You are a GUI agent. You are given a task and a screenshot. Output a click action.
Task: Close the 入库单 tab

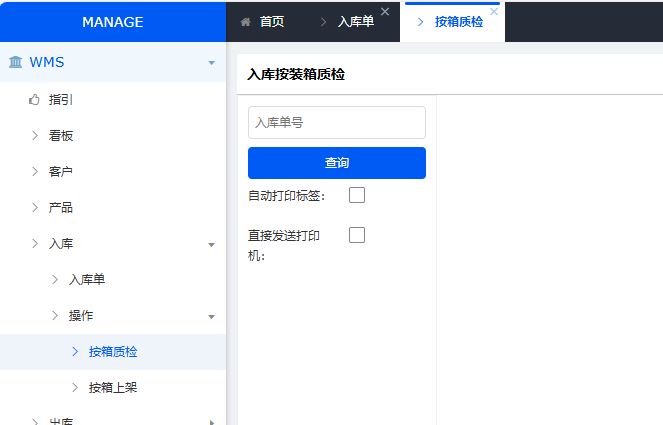[x=385, y=12]
